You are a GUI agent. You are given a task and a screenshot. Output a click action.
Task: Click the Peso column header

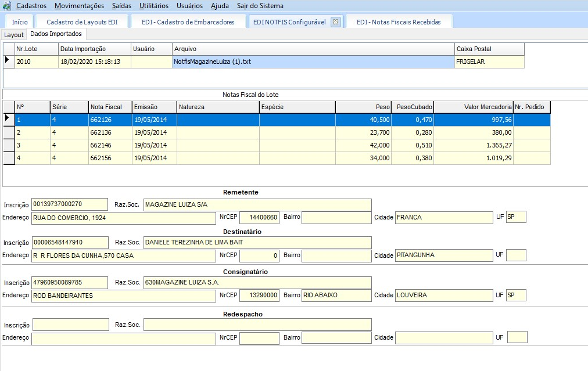coord(363,107)
